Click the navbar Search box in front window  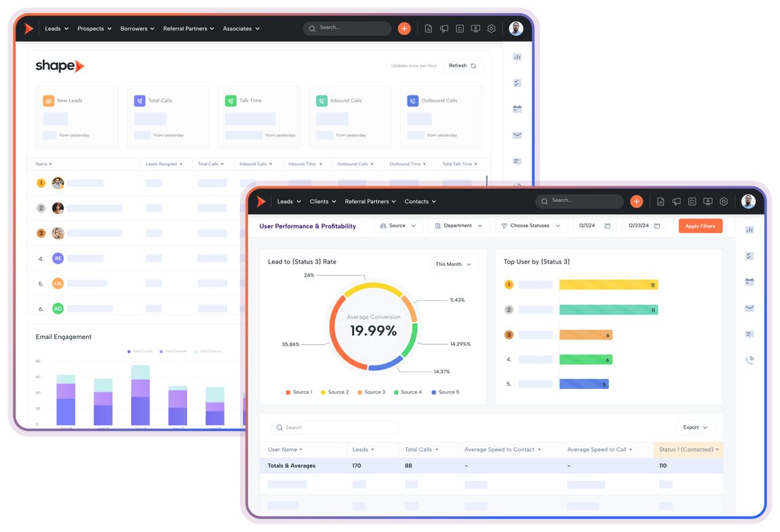[x=579, y=201]
